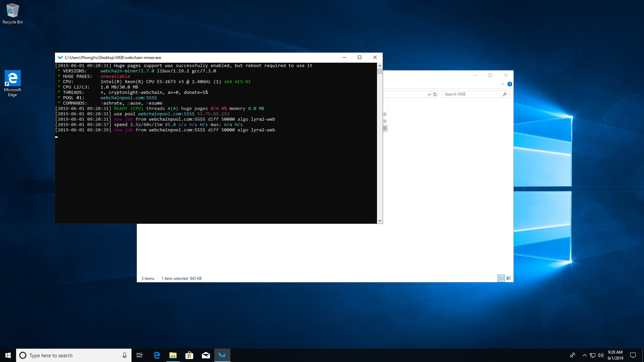Screen dimensions: 644x362
Task: Click the Show Desktop strip at taskbar edge
Action: (643, 355)
